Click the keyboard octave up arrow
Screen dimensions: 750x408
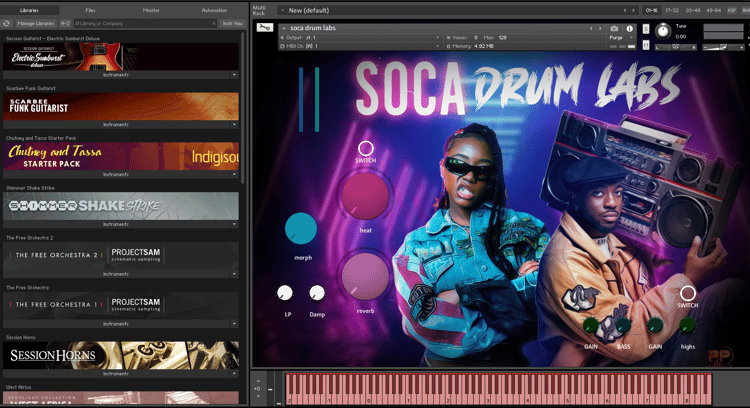(258, 381)
